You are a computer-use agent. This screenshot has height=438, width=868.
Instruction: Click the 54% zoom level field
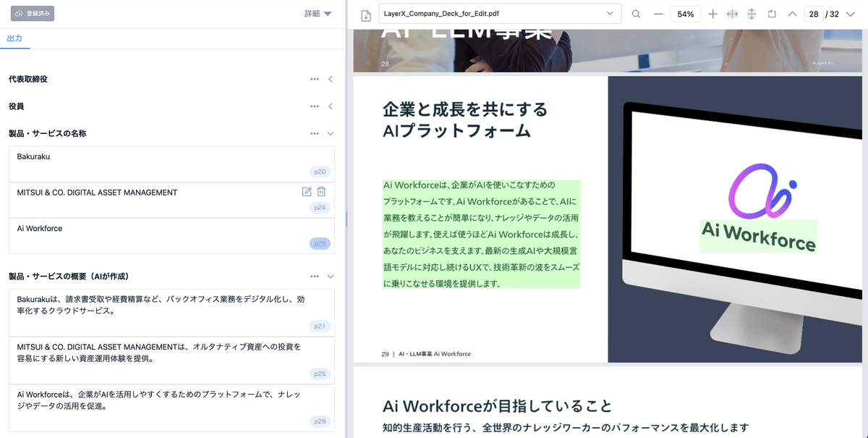(x=686, y=14)
